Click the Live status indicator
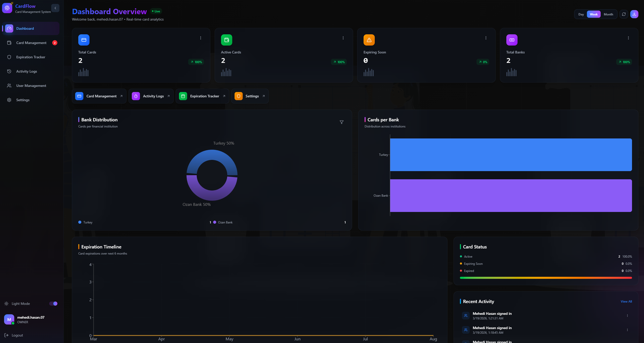 (x=156, y=11)
